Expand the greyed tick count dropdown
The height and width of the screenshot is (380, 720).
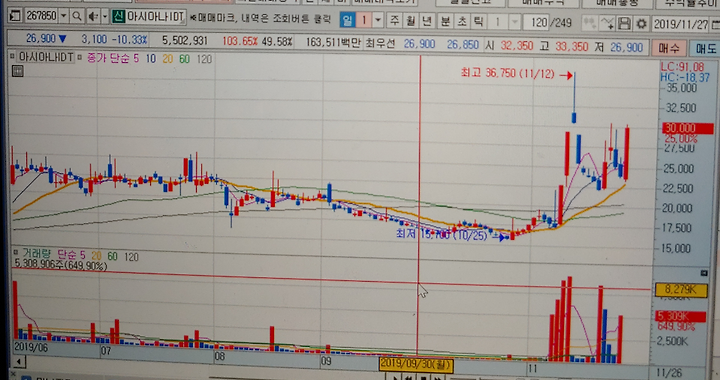(515, 22)
